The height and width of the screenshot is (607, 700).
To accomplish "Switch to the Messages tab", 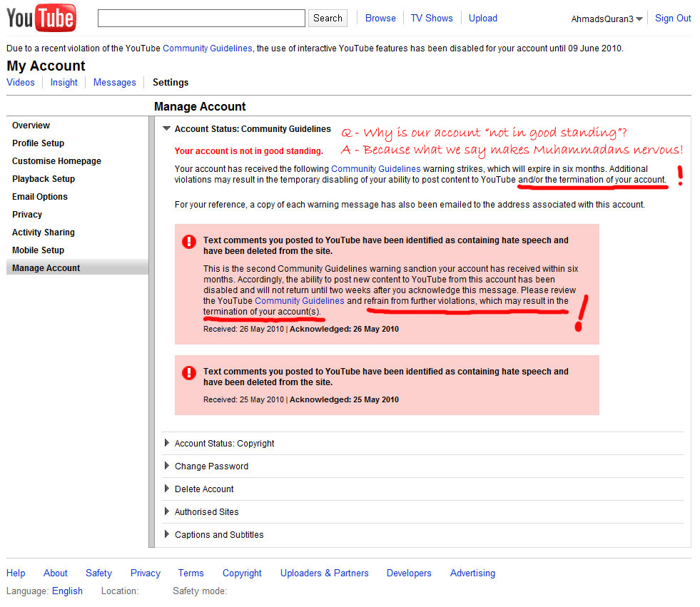I will [x=114, y=83].
